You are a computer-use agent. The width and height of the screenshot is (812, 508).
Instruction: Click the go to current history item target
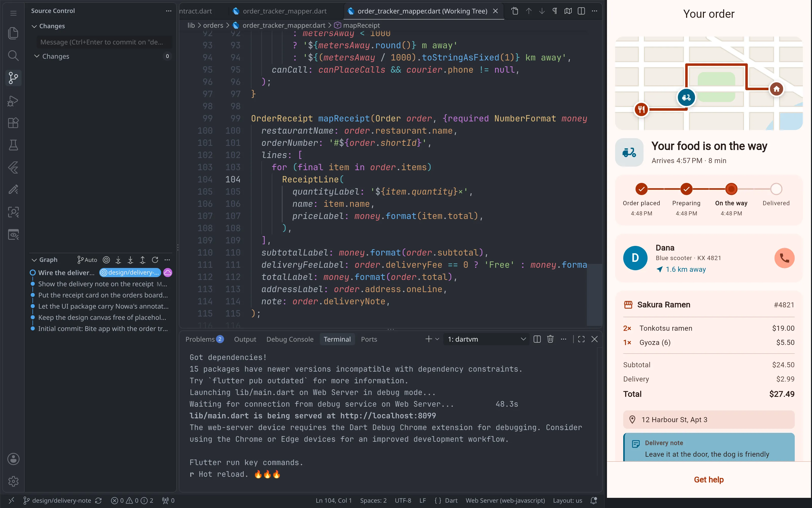coord(106,260)
